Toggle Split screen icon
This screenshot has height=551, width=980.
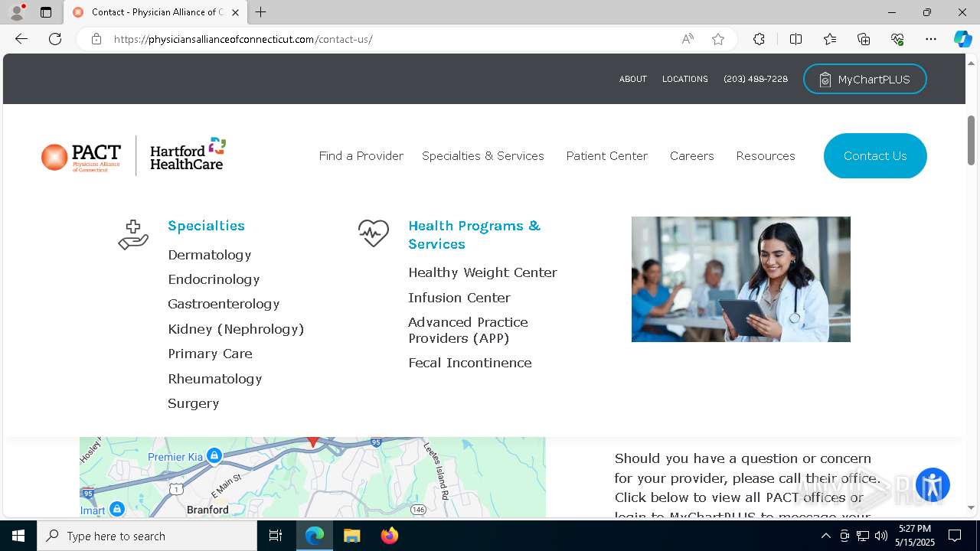(x=795, y=39)
